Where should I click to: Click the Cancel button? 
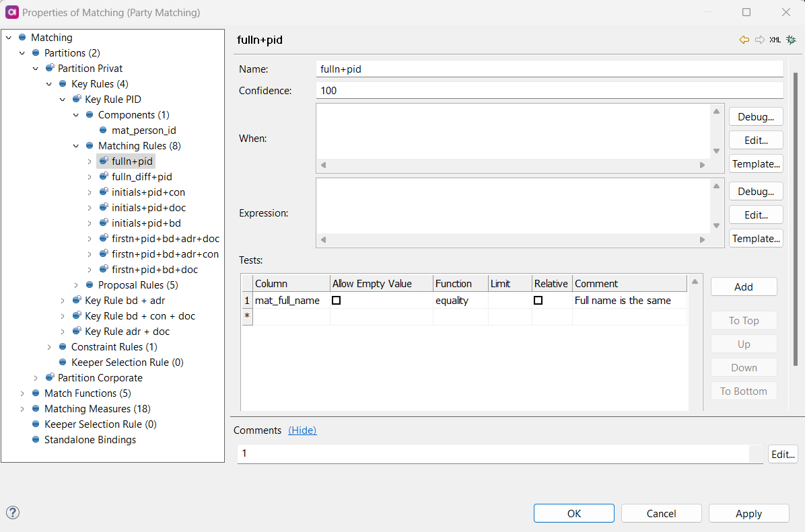tap(661, 513)
